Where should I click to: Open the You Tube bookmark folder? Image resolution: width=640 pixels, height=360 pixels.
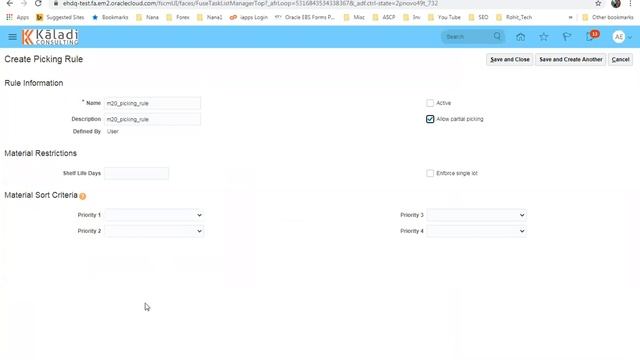[x=444, y=18]
